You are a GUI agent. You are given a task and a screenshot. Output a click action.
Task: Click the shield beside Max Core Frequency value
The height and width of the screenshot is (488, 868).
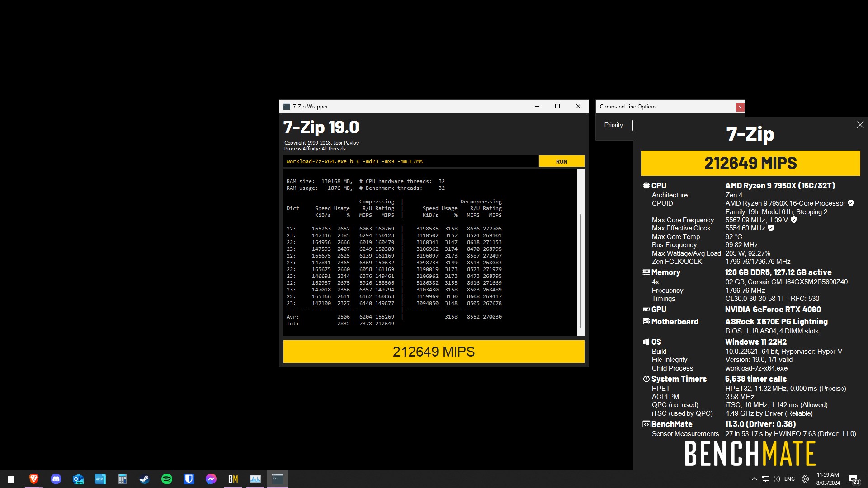point(793,220)
